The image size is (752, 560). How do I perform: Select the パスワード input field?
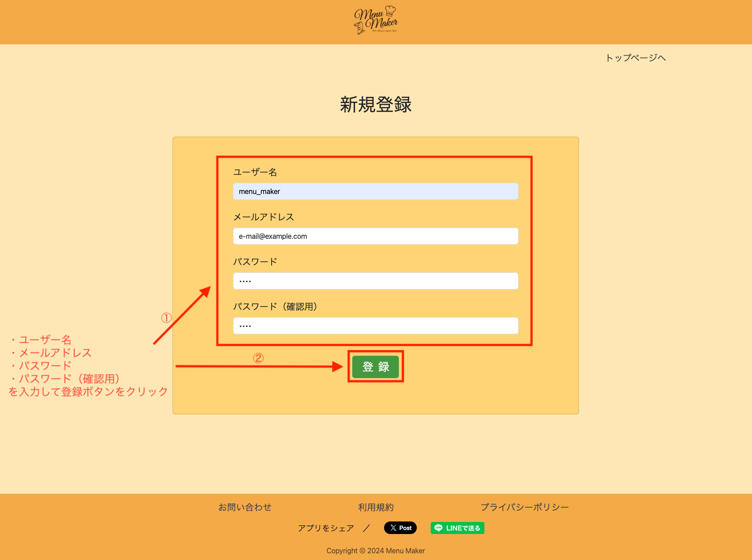376,281
